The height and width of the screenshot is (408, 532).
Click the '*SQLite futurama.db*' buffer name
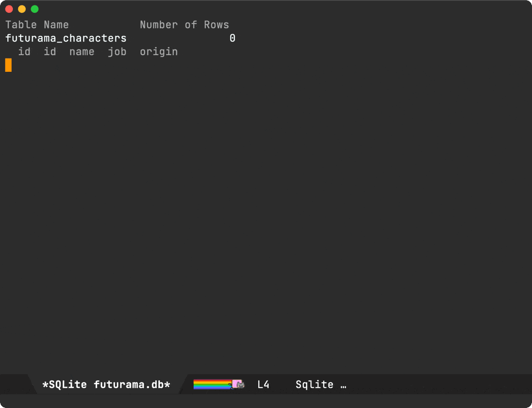tap(106, 385)
